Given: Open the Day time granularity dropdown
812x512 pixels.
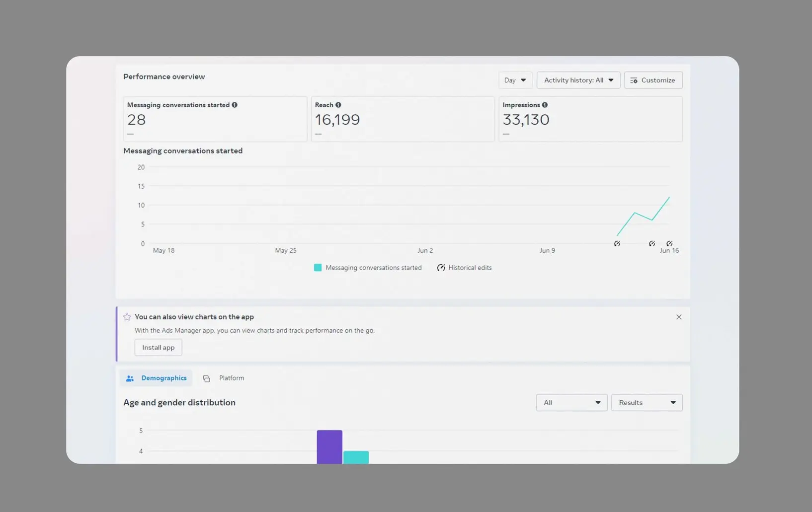Looking at the screenshot, I should coord(515,80).
